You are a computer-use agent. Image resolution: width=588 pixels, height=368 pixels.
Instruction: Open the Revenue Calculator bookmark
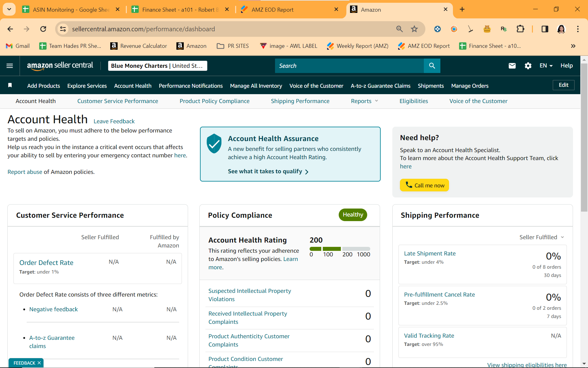139,46
